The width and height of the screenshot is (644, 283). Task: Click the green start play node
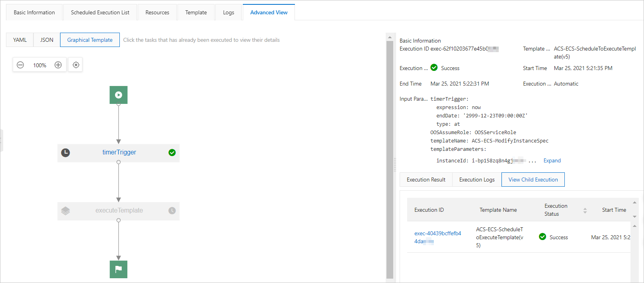coord(119,95)
